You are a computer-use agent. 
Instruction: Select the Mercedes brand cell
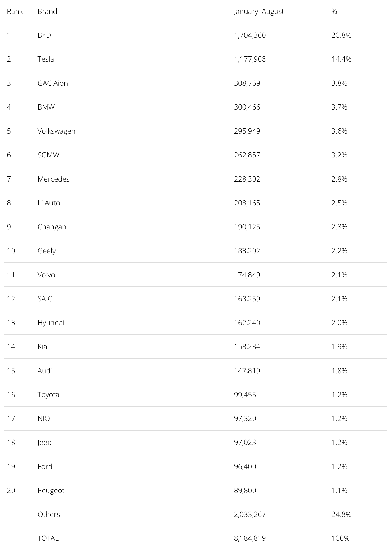tap(54, 179)
